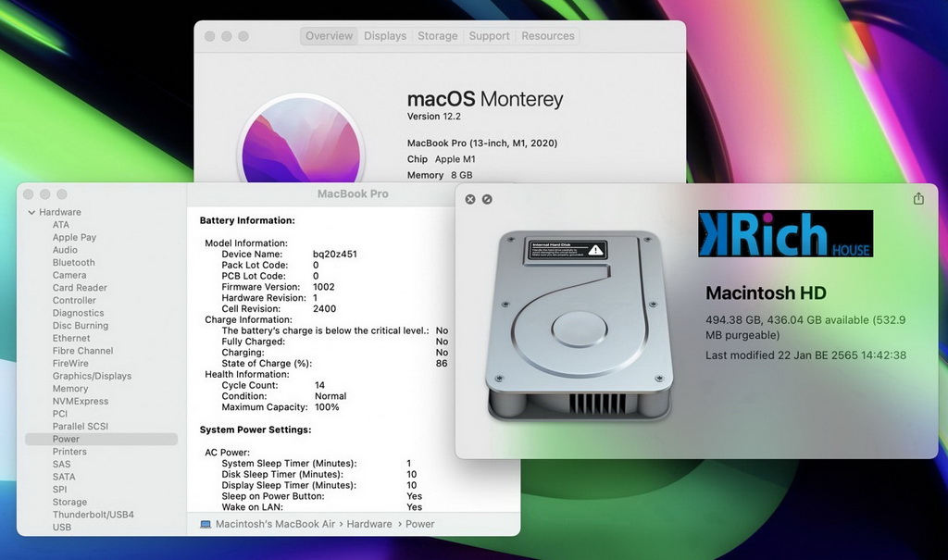Select Ethernet in the hardware list
This screenshot has width=948, height=560.
(71, 338)
